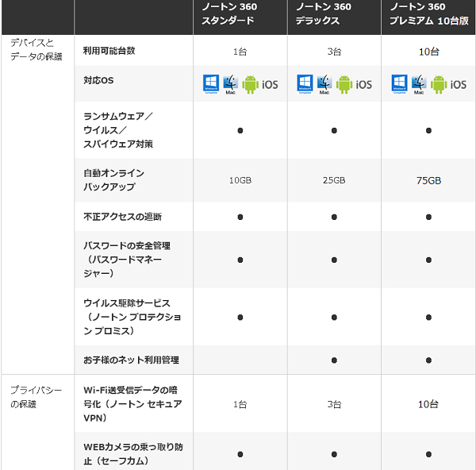476x470 pixels.
Task: Click WEBカメラ dot in スタンダード column
Action: 240,454
